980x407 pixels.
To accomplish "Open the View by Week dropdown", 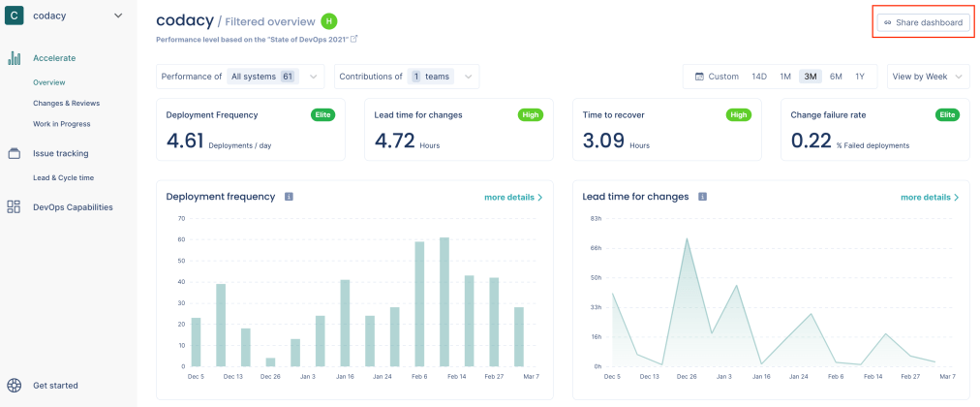I will [929, 77].
